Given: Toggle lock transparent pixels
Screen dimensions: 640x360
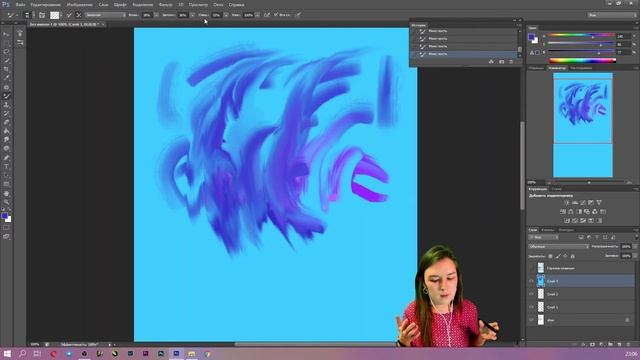Looking at the screenshot, I should (550, 256).
